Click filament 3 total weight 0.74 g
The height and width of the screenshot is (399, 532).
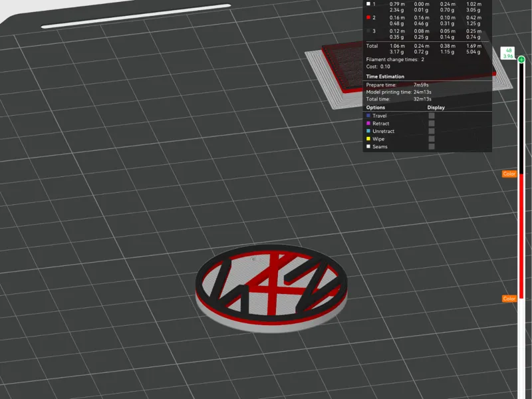(x=473, y=37)
